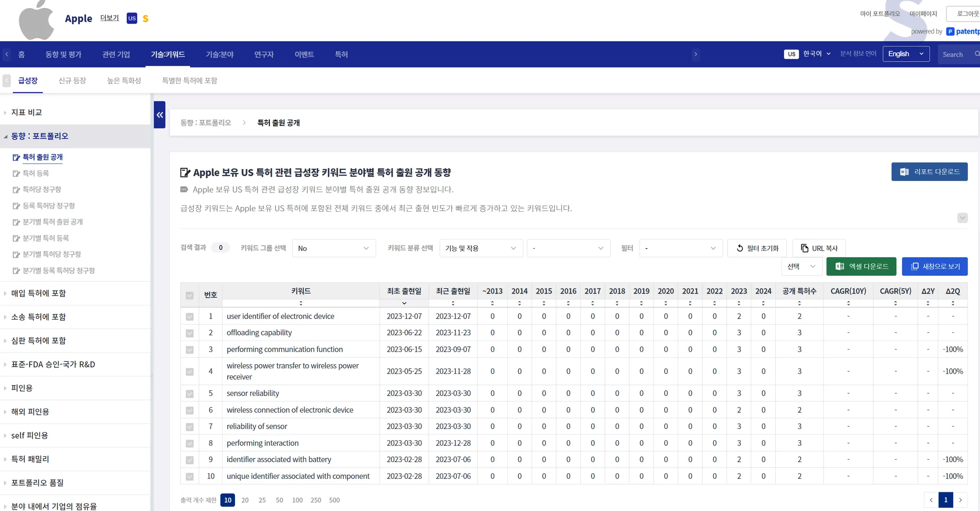This screenshot has width=980, height=511.
Task: Click the 특허당 청구항 sidebar edit icon
Action: pos(16,190)
